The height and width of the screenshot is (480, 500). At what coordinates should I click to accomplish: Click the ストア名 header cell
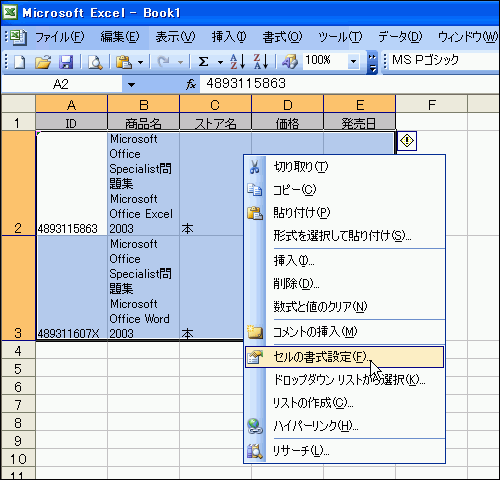[x=215, y=122]
